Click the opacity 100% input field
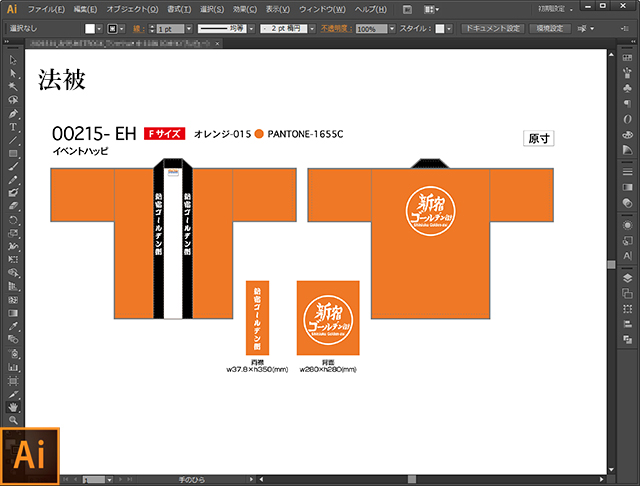 (x=367, y=30)
